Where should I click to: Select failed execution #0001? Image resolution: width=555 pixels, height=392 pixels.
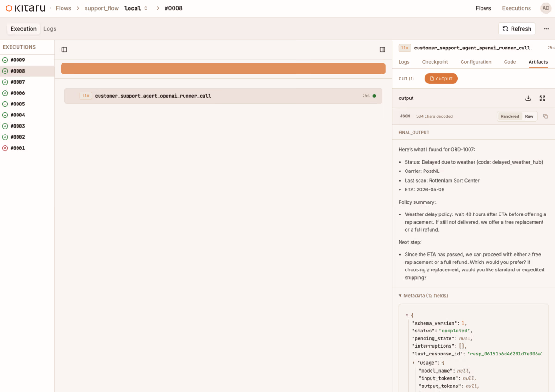(27, 148)
